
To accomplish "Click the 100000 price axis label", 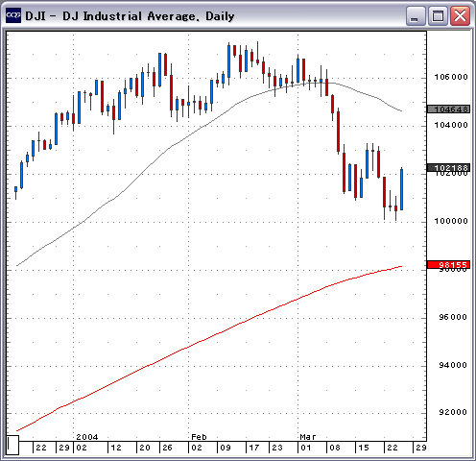I will [x=451, y=221].
